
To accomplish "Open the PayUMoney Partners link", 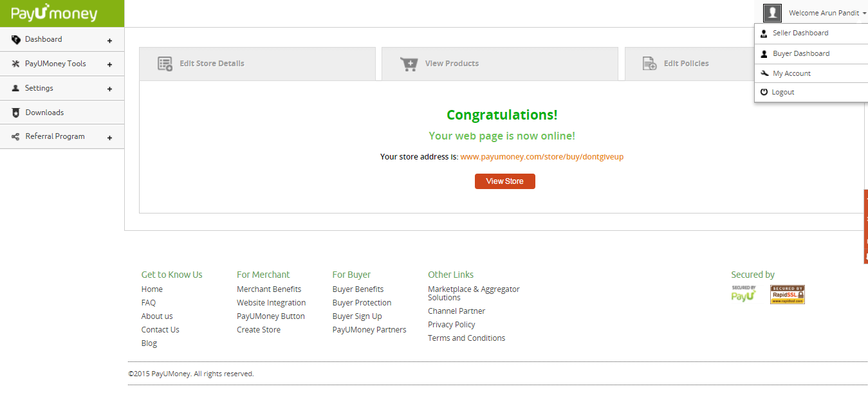I will pos(369,330).
